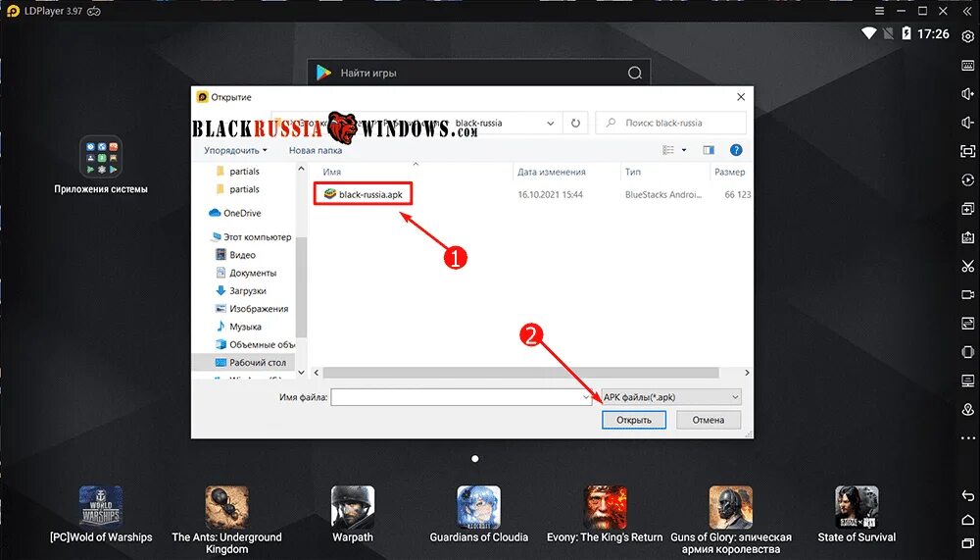This screenshot has height=560, width=980.
Task: Select Этот компьютер in navigation tree
Action: 251,237
